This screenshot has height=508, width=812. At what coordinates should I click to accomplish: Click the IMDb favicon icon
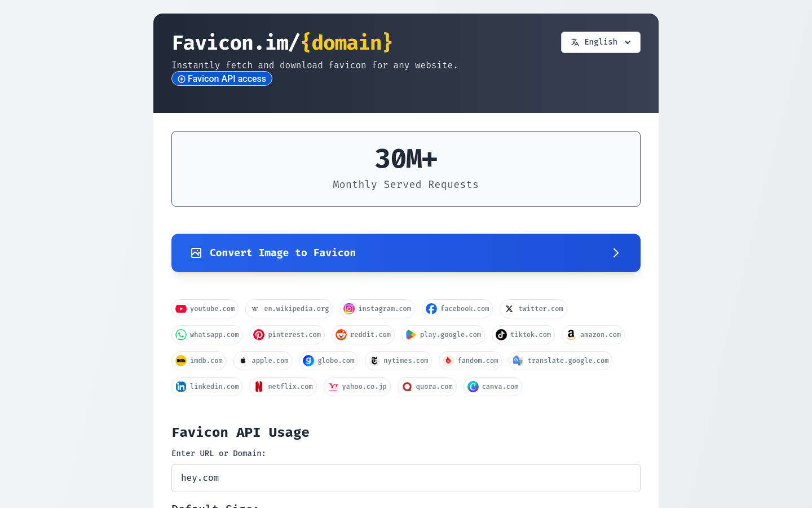click(x=181, y=361)
